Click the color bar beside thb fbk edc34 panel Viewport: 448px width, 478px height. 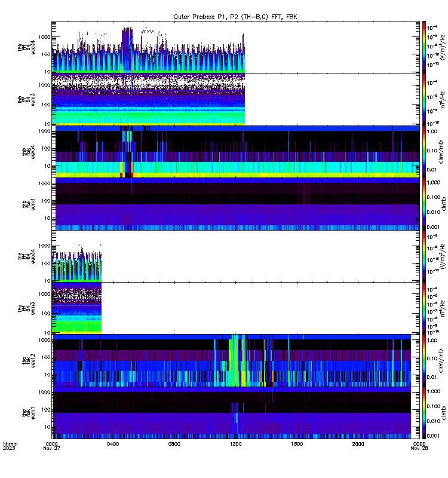click(424, 152)
